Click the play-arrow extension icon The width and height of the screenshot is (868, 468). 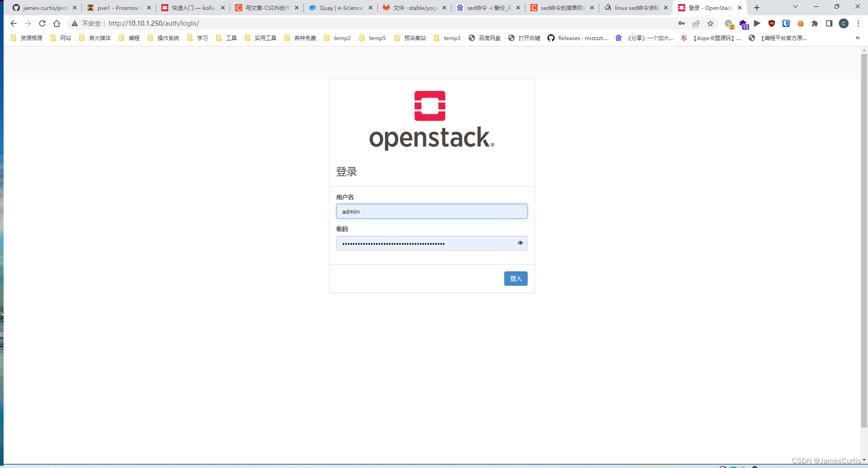click(757, 23)
